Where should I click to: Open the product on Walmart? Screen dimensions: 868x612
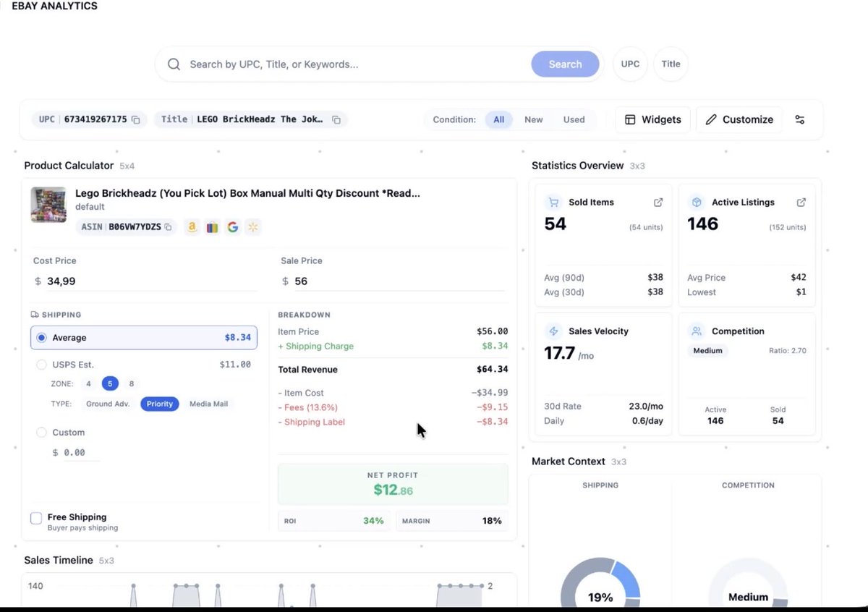(x=252, y=227)
